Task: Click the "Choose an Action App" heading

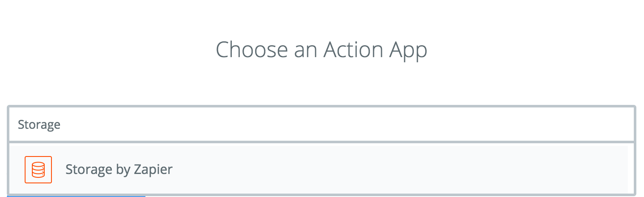Action: tap(322, 50)
